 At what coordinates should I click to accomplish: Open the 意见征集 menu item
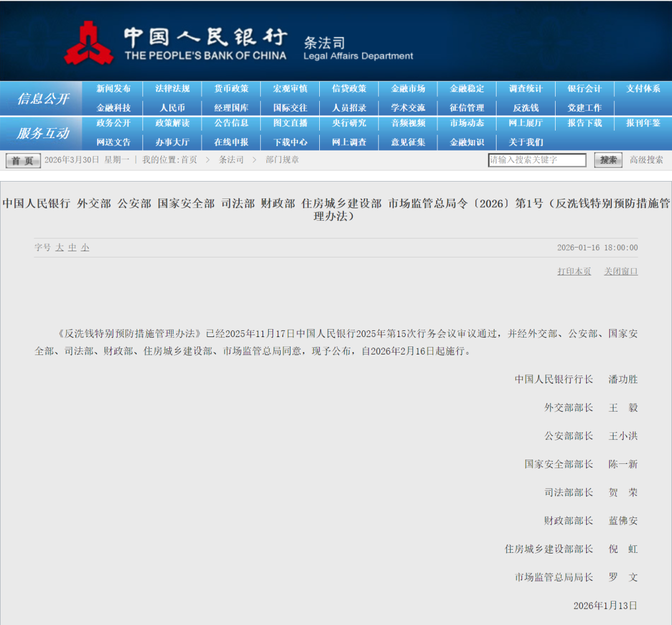[408, 142]
